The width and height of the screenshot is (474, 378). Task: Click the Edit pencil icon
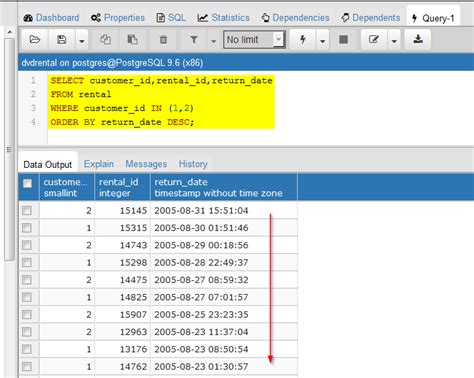(x=374, y=40)
